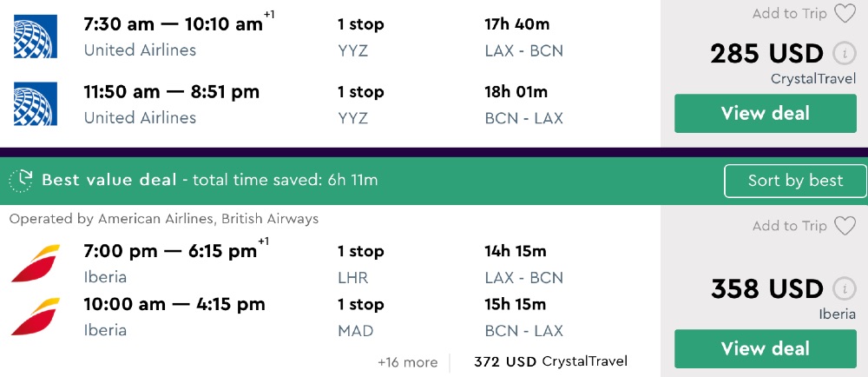View deal for 358 USD Iberia flight
Viewport: 868px width, 377px height.
pos(765,348)
